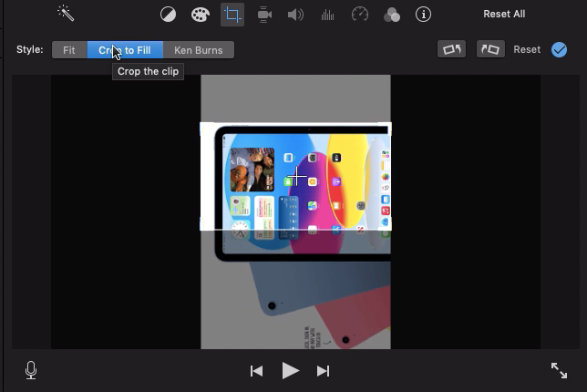The height and width of the screenshot is (392, 587).
Task: Start voiceover recording with the microphone
Action: pyautogui.click(x=31, y=370)
